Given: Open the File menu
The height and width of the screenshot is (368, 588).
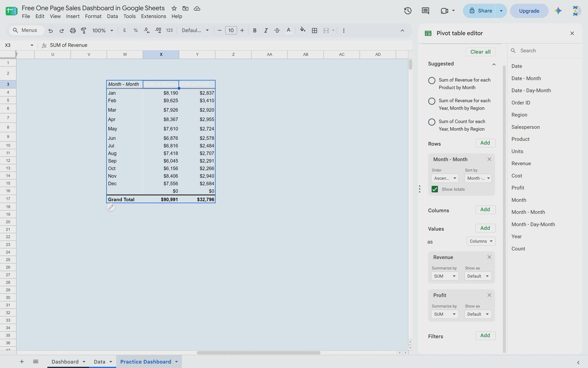Looking at the screenshot, I should [x=26, y=16].
